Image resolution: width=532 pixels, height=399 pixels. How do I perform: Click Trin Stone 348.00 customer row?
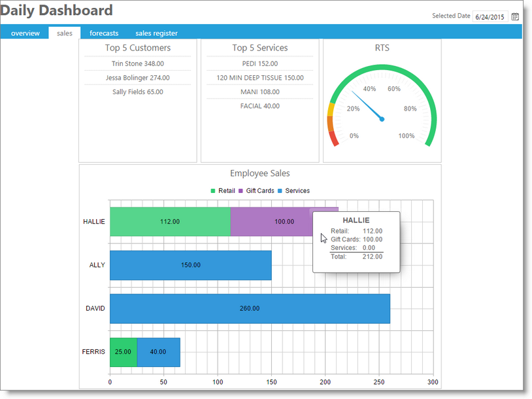tap(138, 63)
